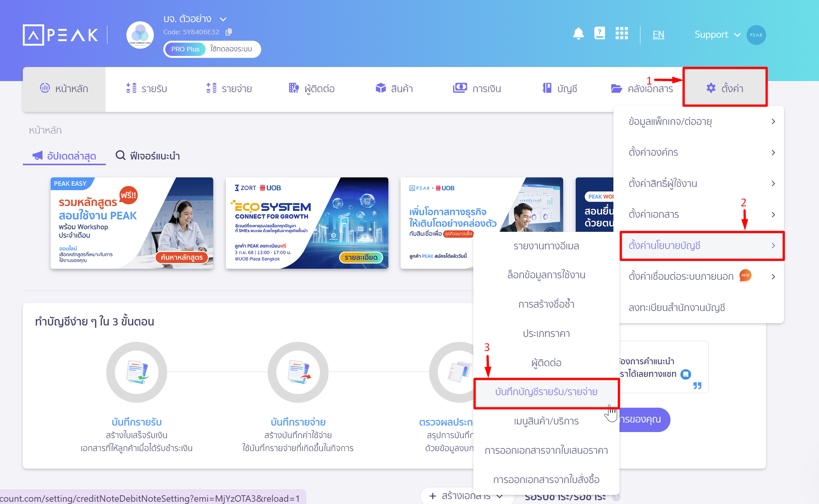Select ประเภทราคา submenu item
The image size is (819, 504).
pos(546,333)
